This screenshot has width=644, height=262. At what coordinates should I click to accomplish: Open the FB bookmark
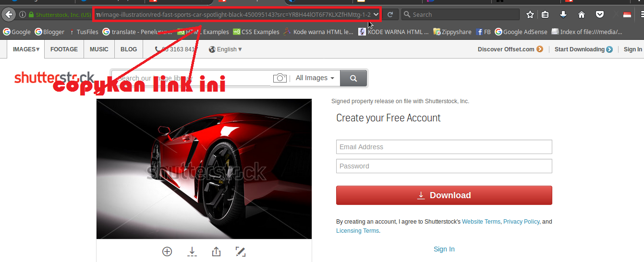tap(484, 32)
